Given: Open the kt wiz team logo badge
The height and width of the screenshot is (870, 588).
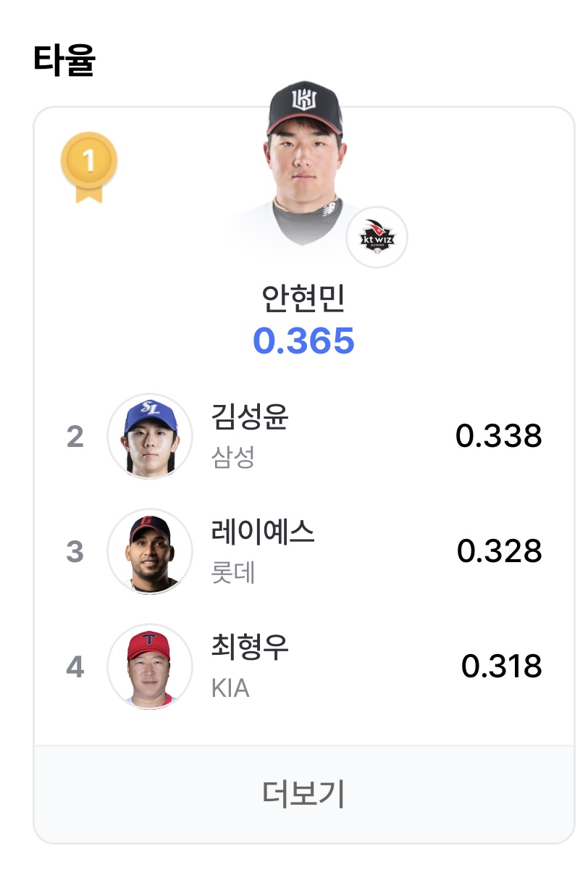Looking at the screenshot, I should coord(377,238).
